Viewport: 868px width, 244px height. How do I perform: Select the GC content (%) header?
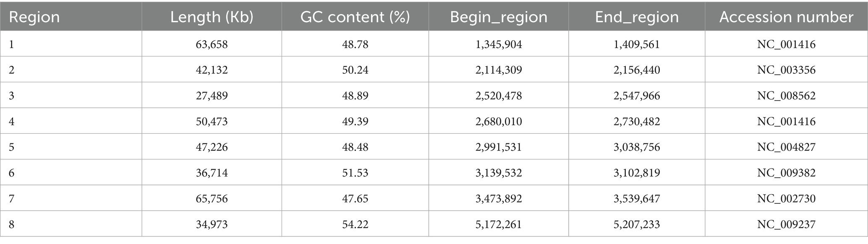[x=355, y=17]
